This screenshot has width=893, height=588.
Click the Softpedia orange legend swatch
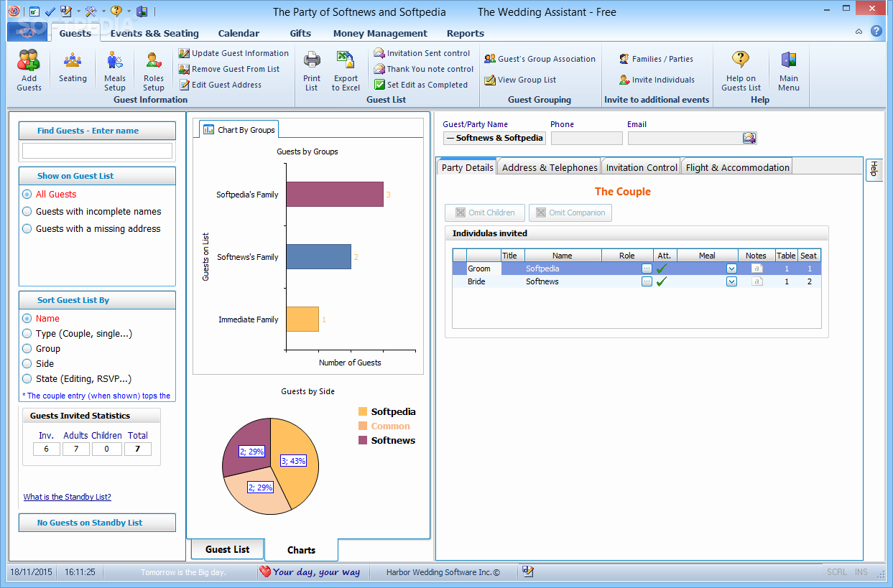(363, 411)
